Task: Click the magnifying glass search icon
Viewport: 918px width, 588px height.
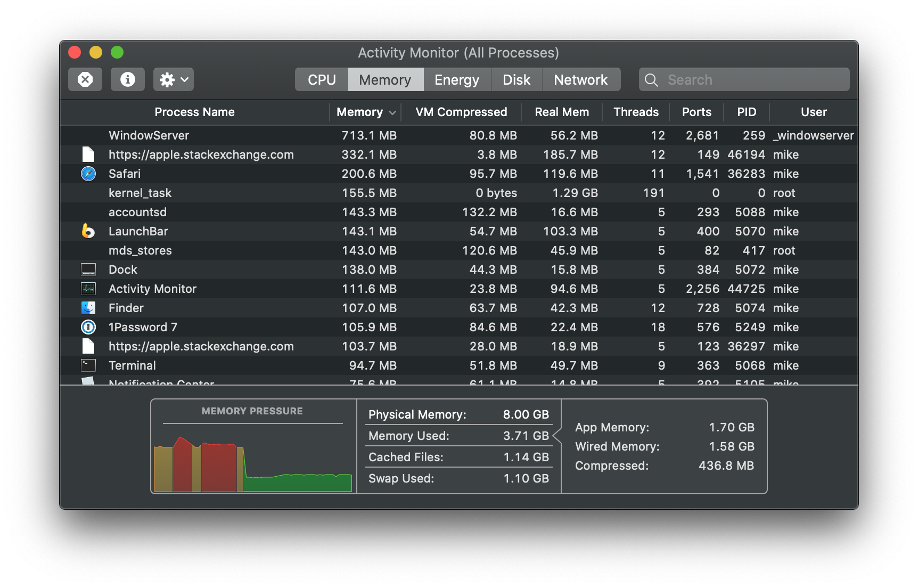Action: coord(651,80)
